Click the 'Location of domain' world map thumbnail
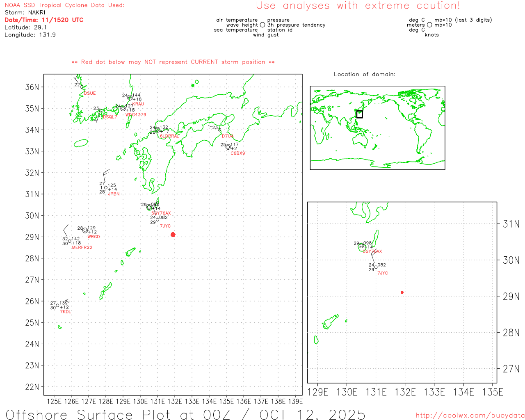 point(377,128)
